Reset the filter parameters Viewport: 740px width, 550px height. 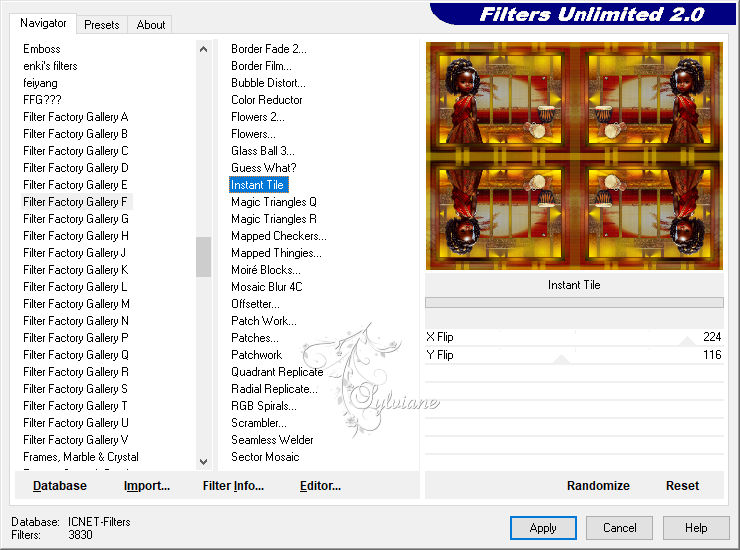coord(682,485)
